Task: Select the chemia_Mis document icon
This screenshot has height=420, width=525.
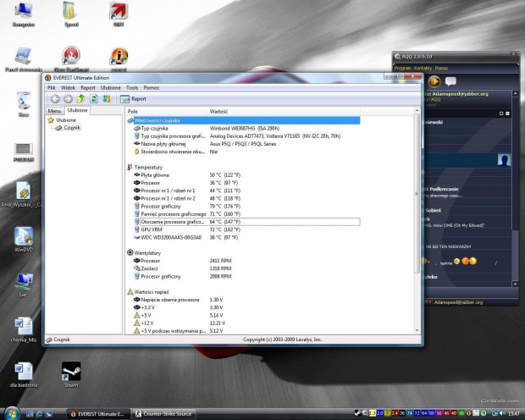Action: (24, 329)
